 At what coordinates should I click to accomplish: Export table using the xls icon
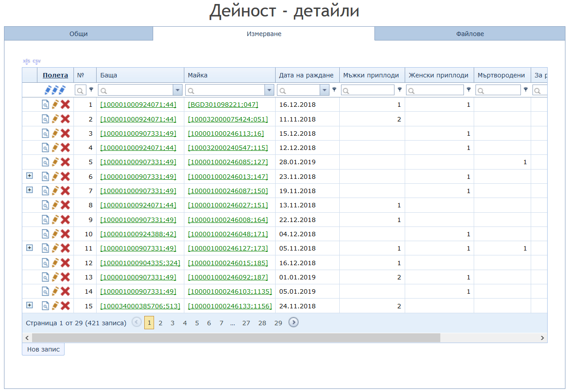[x=26, y=61]
